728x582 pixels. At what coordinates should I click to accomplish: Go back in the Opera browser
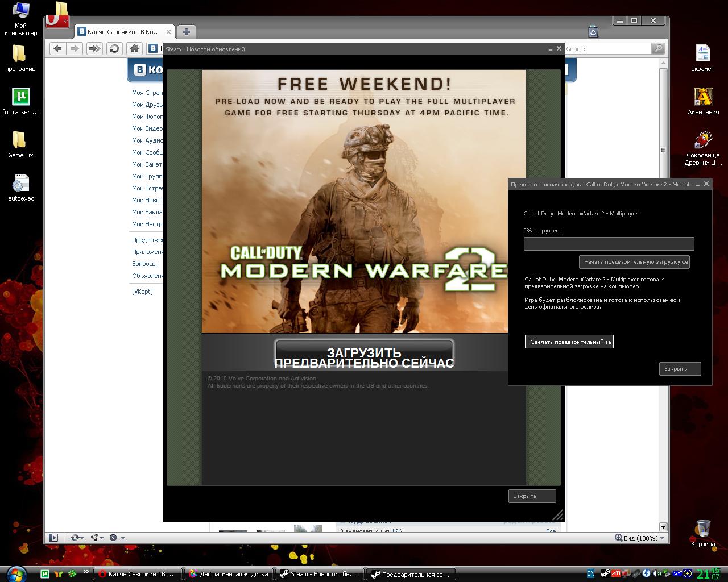pos(57,49)
